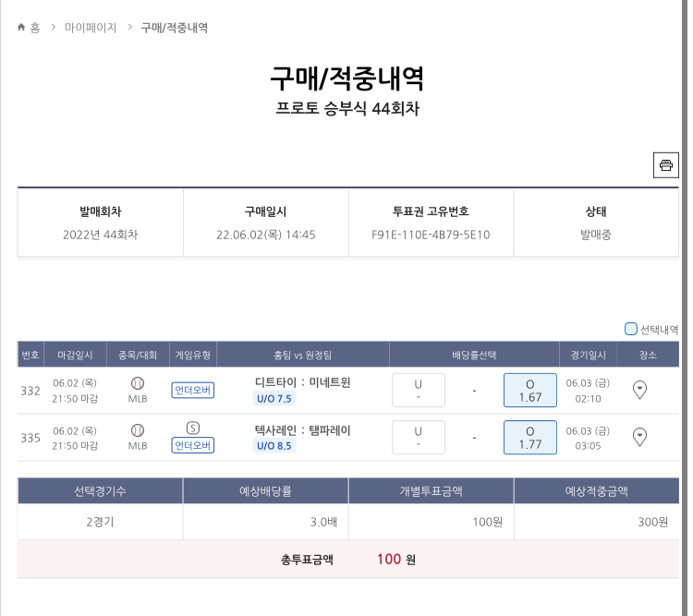Click game number 335

click(30, 438)
